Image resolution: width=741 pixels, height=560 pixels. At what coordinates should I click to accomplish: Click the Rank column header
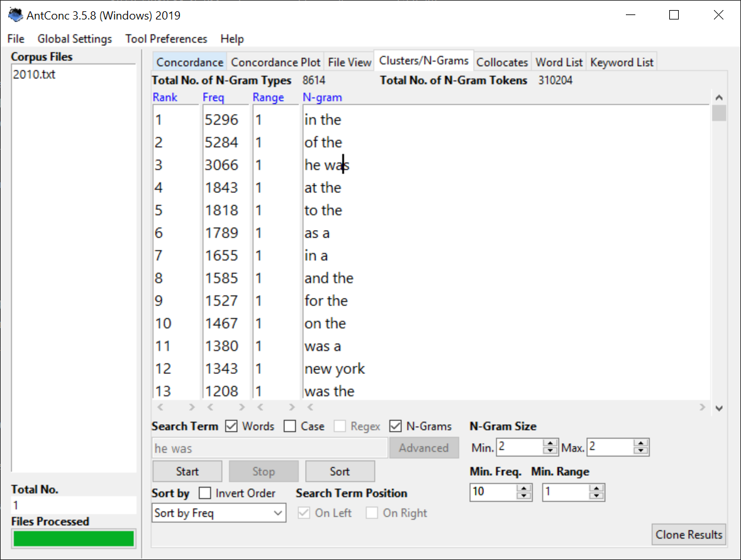[165, 97]
